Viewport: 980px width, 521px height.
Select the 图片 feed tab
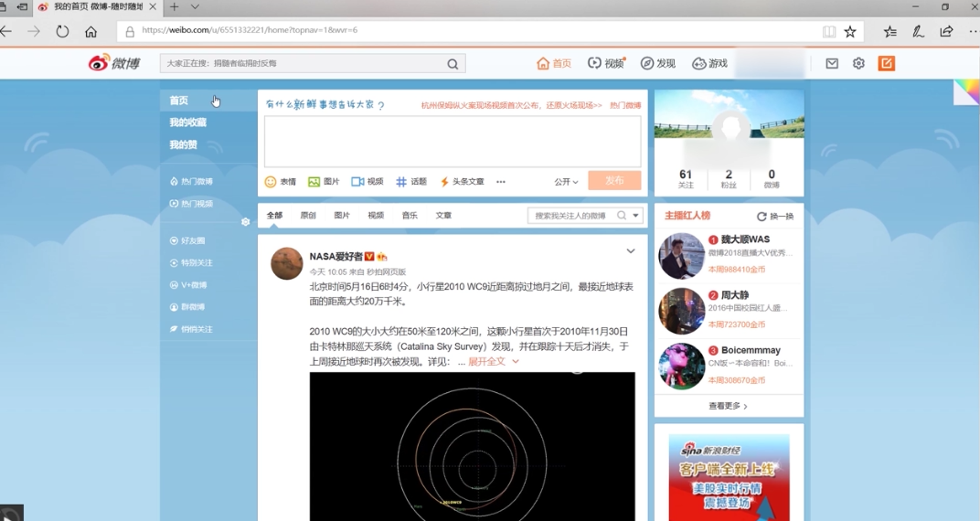pos(342,216)
